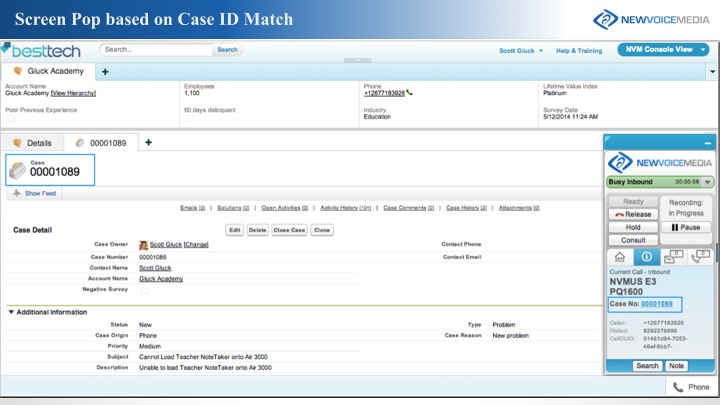This screenshot has height=405, width=720.
Task: Jump to Emails related list link
Action: pyautogui.click(x=193, y=208)
